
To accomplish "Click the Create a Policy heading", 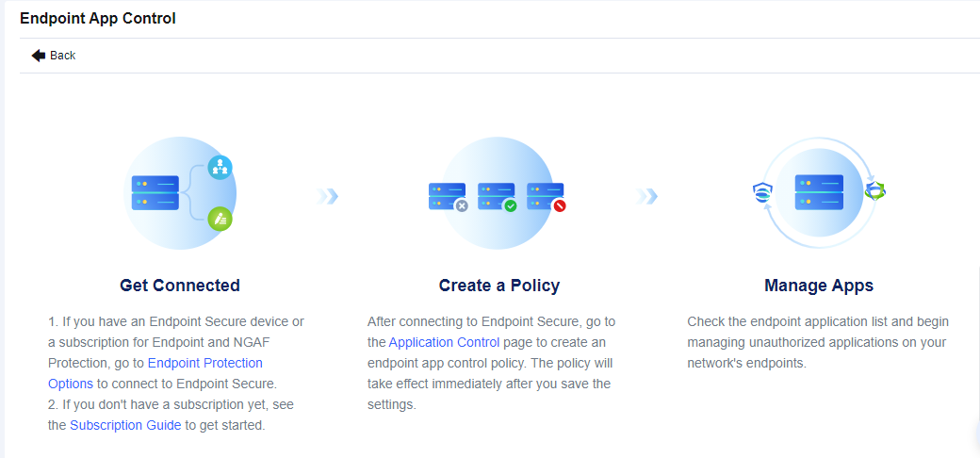I will pyautogui.click(x=499, y=286).
